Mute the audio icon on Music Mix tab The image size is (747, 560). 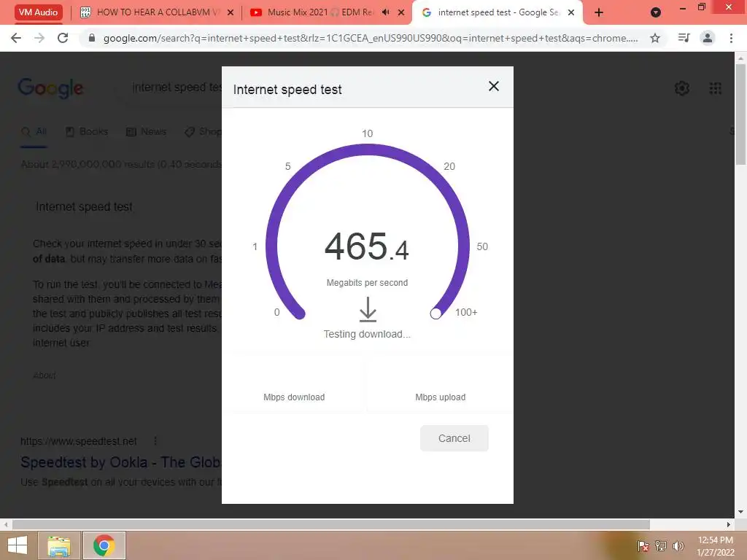point(386,12)
